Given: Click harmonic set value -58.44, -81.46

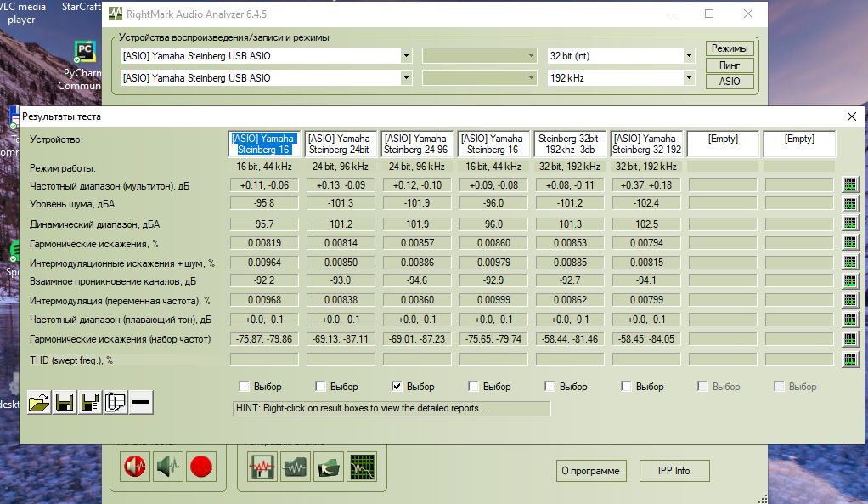Looking at the screenshot, I should [570, 339].
